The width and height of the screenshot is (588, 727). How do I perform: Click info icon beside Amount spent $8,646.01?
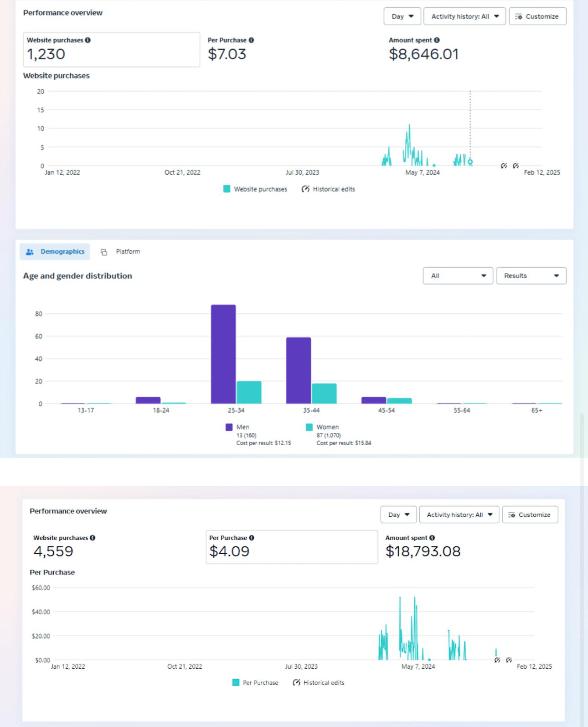tap(437, 40)
